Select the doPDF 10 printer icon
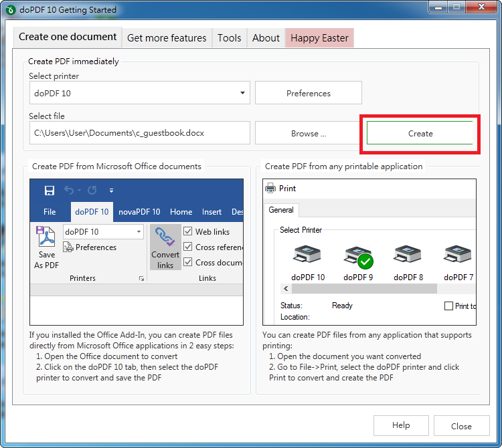This screenshot has height=448, width=502. pyautogui.click(x=307, y=254)
